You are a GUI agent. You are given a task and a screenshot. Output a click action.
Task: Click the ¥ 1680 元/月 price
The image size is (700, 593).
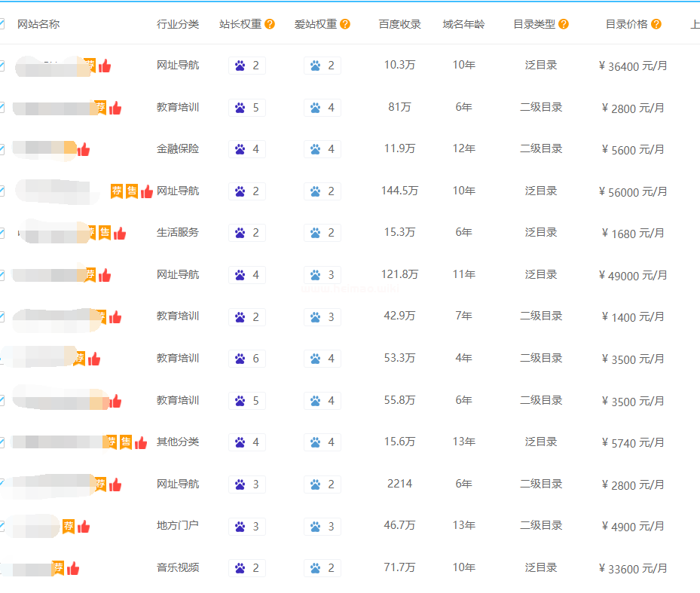pos(633,234)
